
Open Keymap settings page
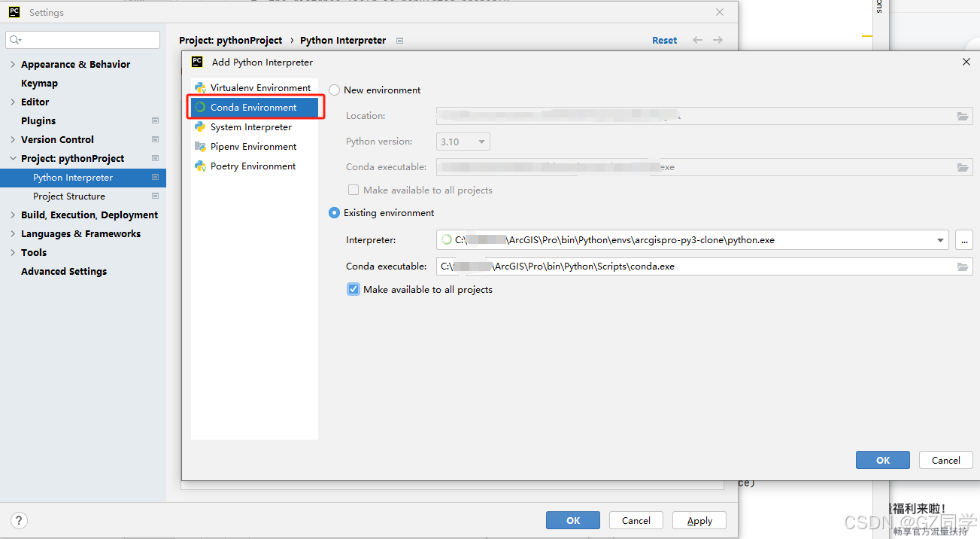39,83
